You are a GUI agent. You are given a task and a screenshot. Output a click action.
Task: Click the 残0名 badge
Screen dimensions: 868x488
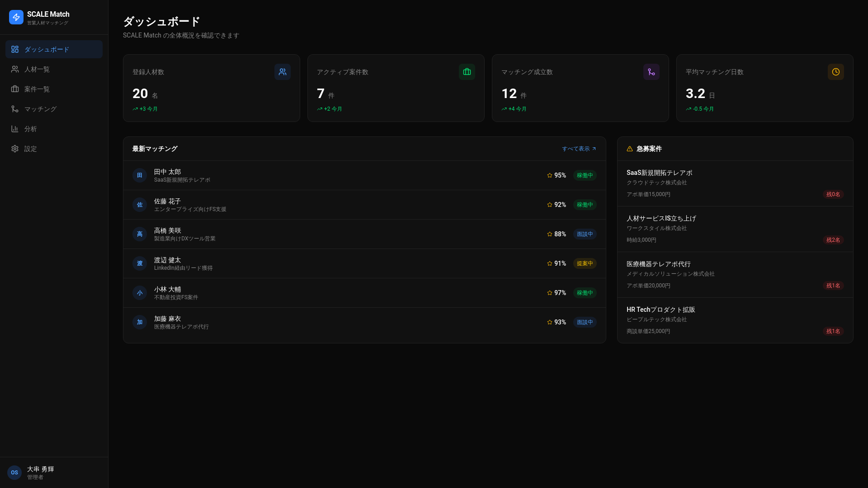pos(833,194)
